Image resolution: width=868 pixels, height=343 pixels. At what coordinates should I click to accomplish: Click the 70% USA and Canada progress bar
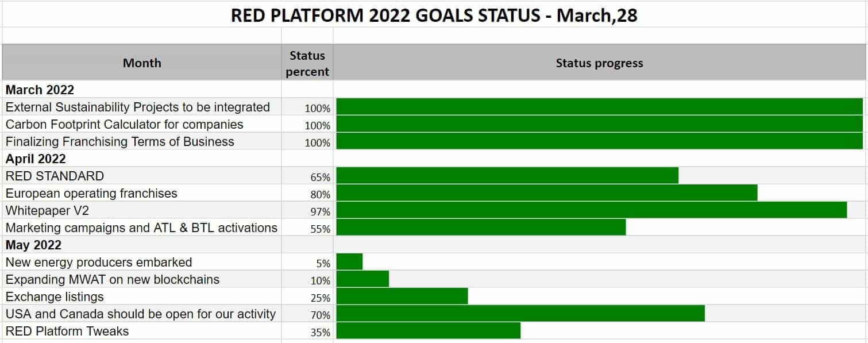click(x=520, y=314)
